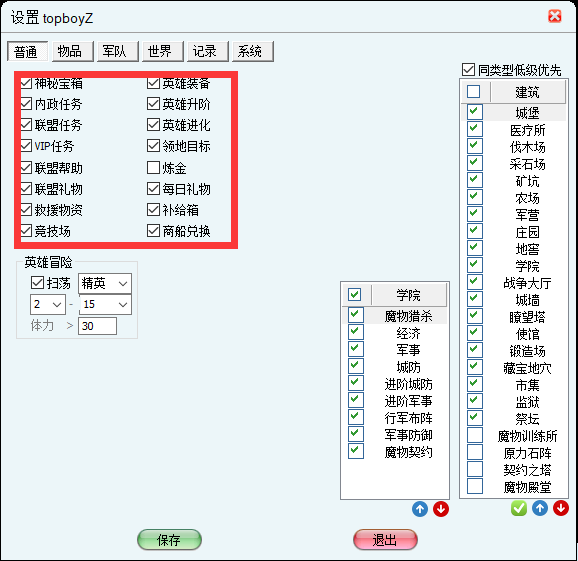The image size is (578, 561).
Task: Expand the dropdown showing 2
Action: (x=48, y=304)
